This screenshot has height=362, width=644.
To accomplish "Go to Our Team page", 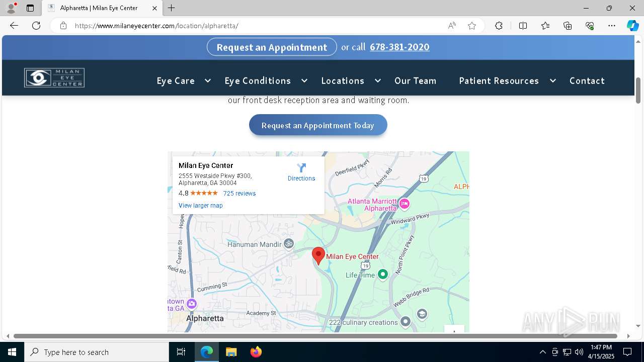I will (415, 80).
